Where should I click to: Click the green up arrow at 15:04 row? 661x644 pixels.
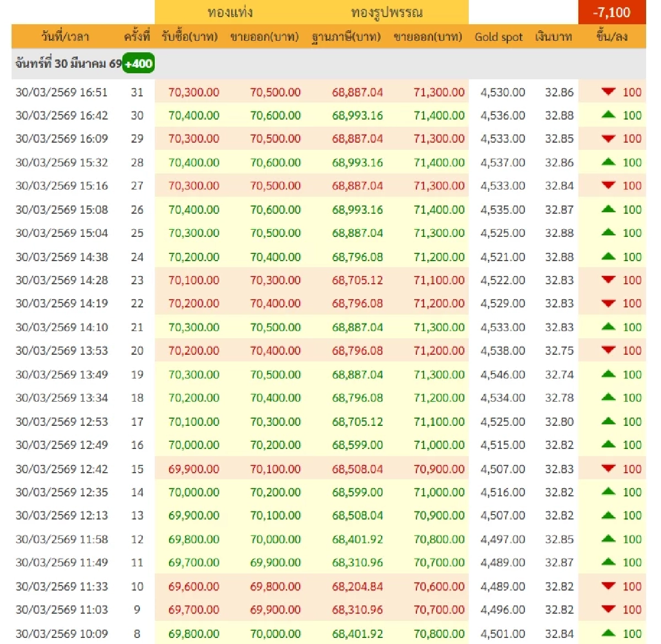[x=608, y=233]
